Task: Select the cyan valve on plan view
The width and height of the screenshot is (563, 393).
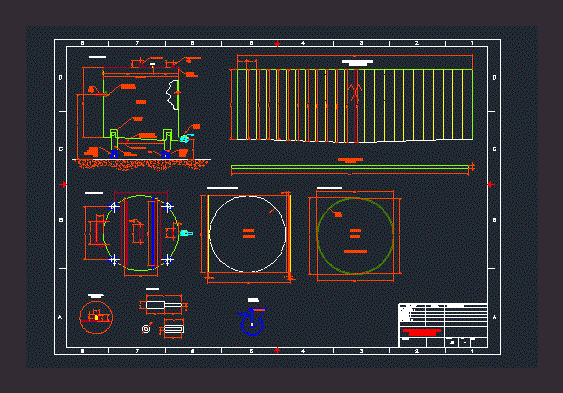Action: point(186,233)
